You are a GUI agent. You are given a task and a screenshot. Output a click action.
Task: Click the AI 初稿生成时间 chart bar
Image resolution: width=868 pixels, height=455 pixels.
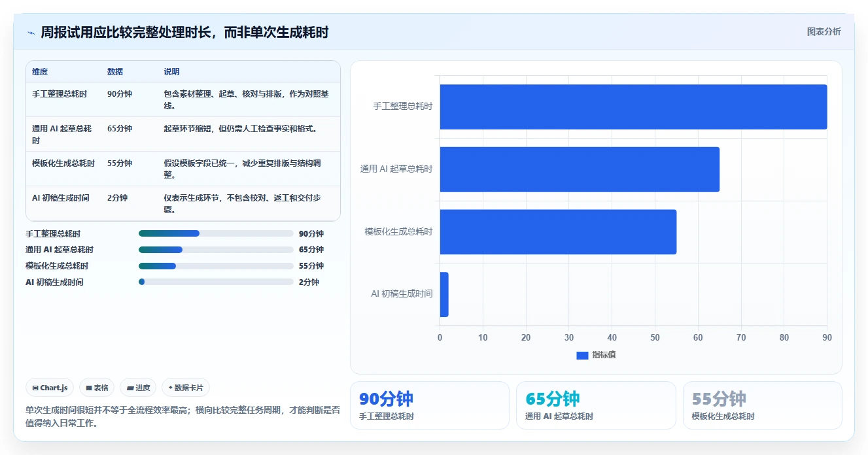[444, 295]
